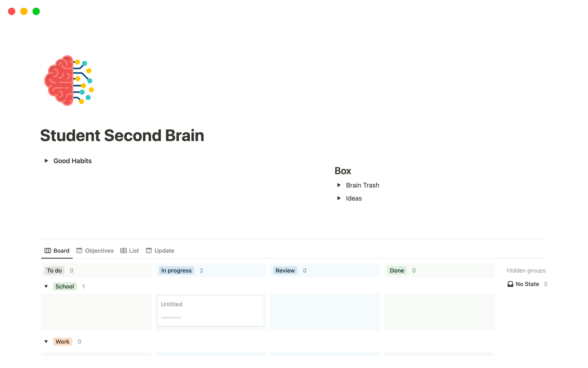Collapse the Work group in the board
The width and height of the screenshot is (588, 368).
click(46, 341)
